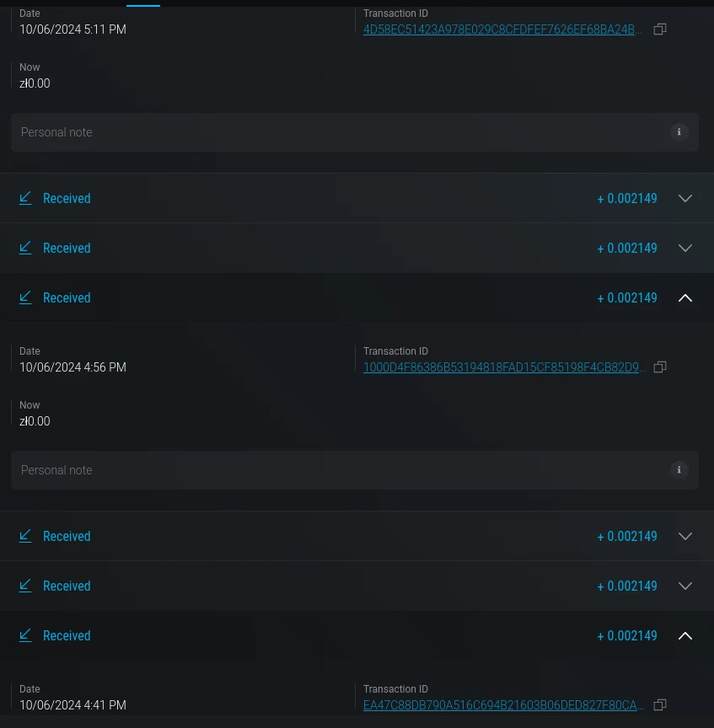Open transaction ID link 1000D4F86386B53…

504,367
